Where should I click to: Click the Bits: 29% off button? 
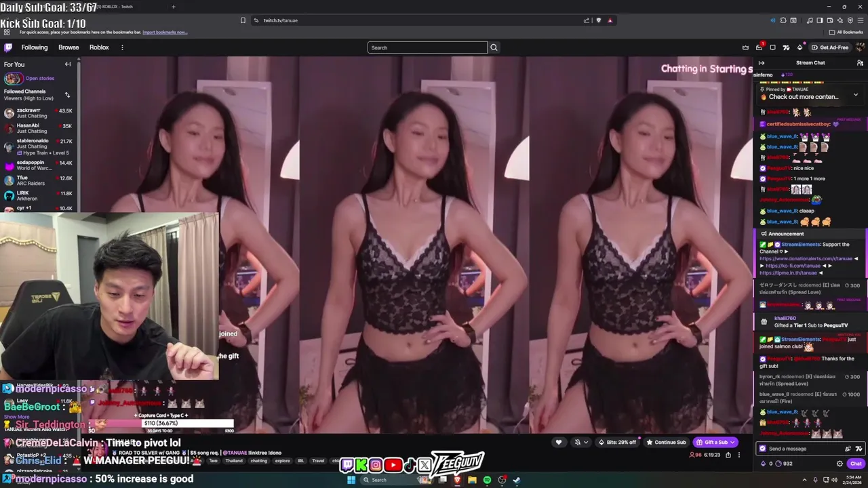pyautogui.click(x=618, y=442)
